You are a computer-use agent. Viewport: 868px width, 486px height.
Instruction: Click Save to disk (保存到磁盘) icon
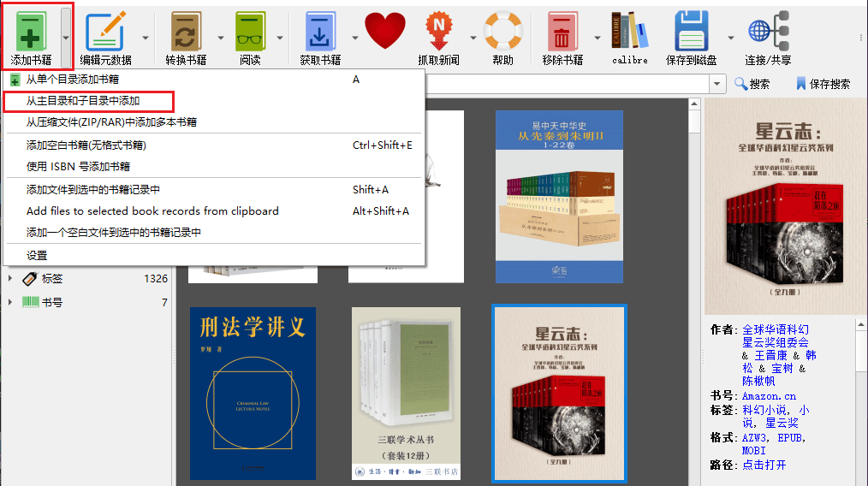click(691, 33)
